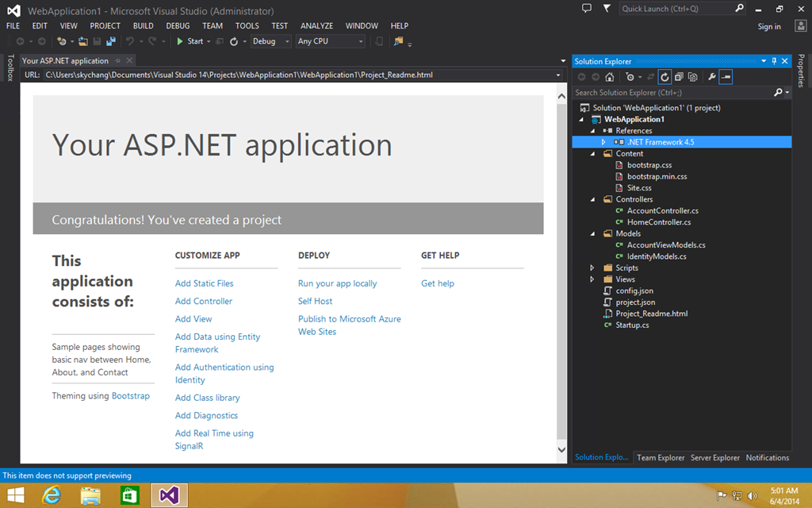Open the document tab list dropdown arrow
The width and height of the screenshot is (812, 508).
pos(563,61)
